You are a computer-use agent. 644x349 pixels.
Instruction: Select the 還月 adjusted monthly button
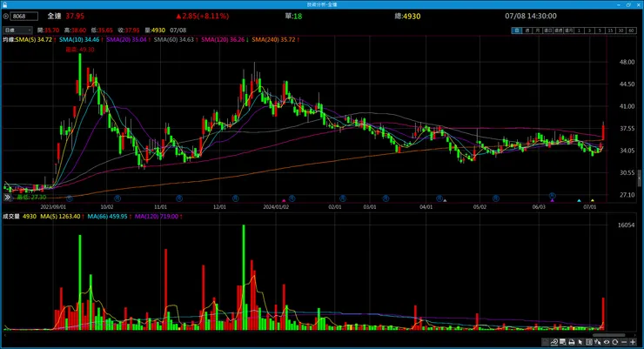[568, 30]
